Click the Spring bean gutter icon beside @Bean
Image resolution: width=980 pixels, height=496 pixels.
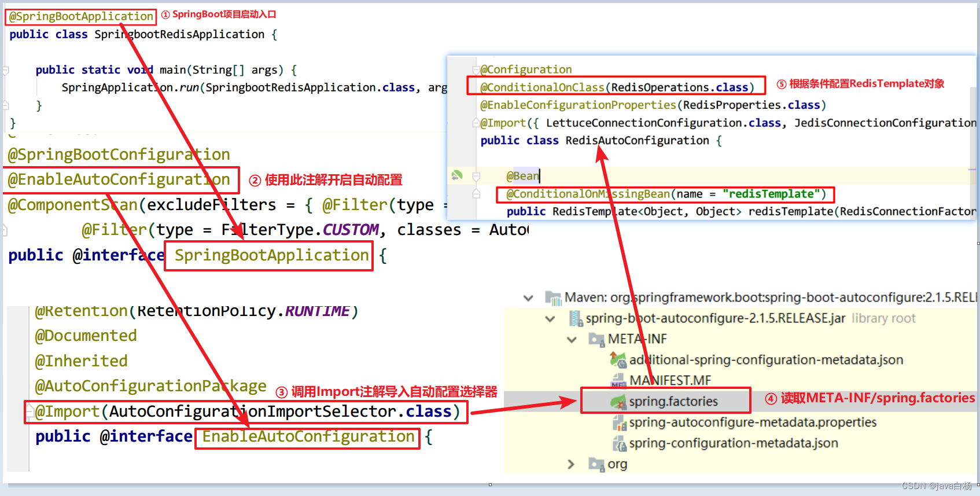[457, 175]
